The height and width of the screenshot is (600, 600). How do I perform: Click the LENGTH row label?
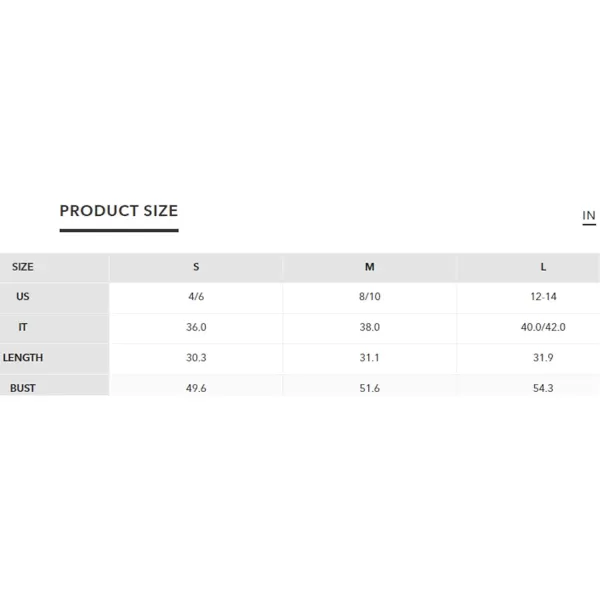23,358
